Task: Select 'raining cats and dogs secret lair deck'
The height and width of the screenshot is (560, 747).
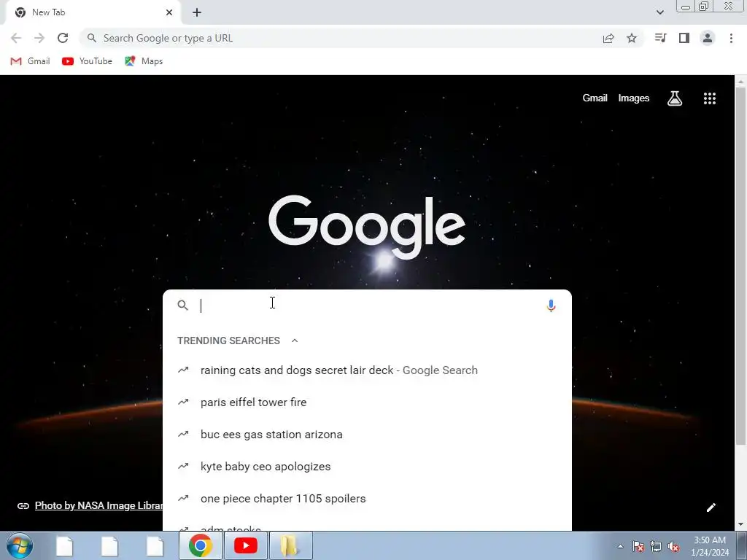Action: coord(367,370)
